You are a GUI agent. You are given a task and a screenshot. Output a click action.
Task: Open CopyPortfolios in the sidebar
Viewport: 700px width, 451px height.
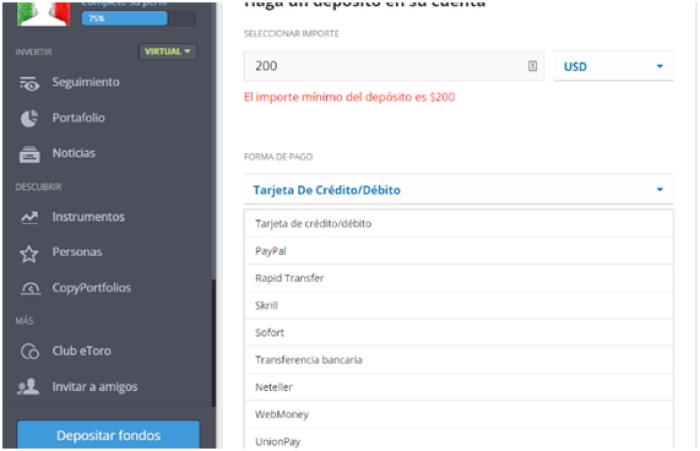click(92, 288)
